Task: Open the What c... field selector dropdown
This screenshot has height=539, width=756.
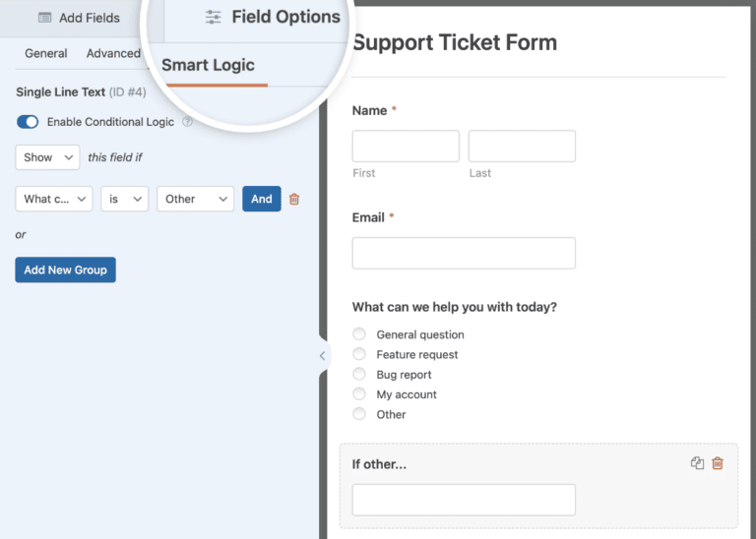Action: click(x=54, y=199)
